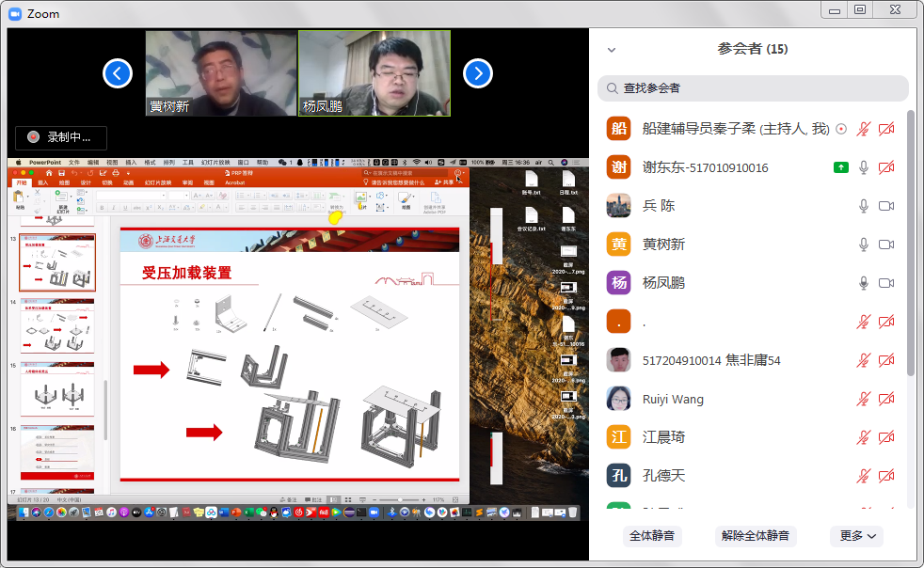This screenshot has height=568, width=924.
Task: Apply bold formatting from the ribbon
Action: point(102,207)
